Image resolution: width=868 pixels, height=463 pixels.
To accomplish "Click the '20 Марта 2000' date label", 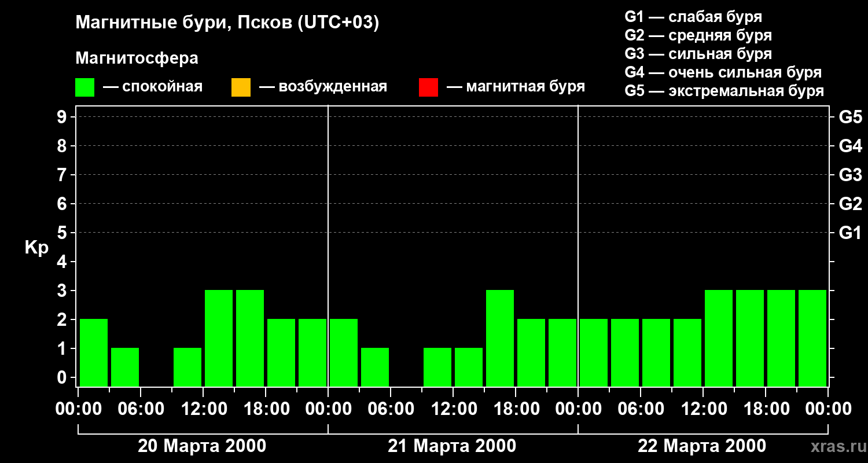I will 202,446.
